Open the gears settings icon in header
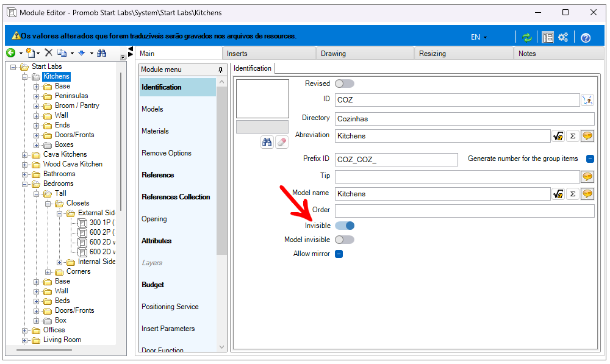The height and width of the screenshot is (364, 610). [563, 37]
